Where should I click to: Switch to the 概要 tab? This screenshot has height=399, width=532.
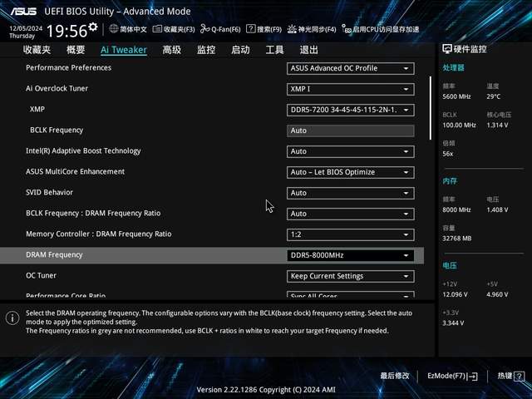pos(76,50)
